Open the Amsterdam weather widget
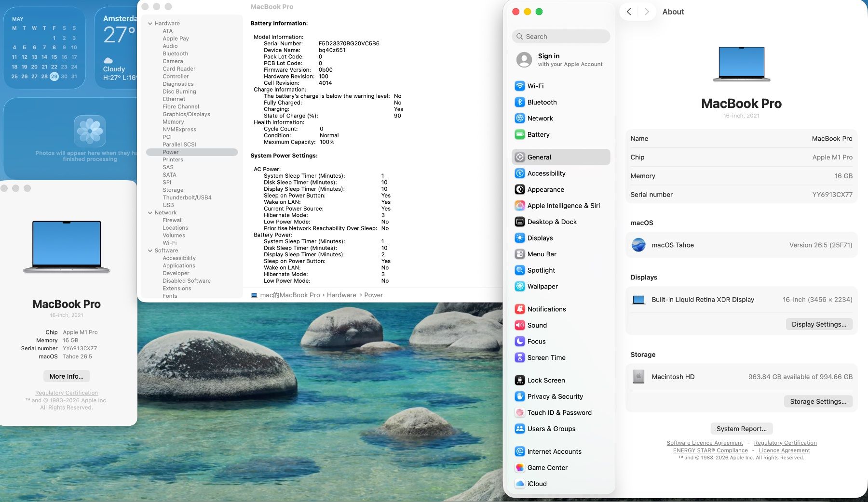868x502 pixels. click(x=116, y=47)
